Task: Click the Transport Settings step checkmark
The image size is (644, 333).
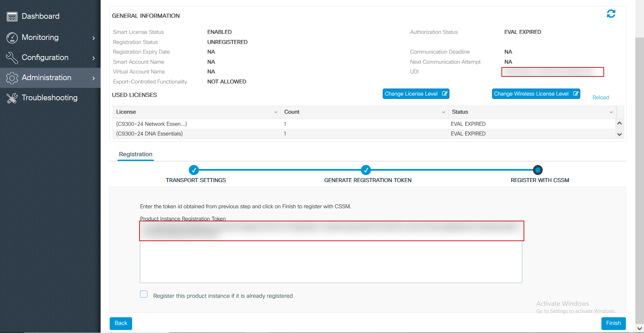Action: pyautogui.click(x=194, y=170)
